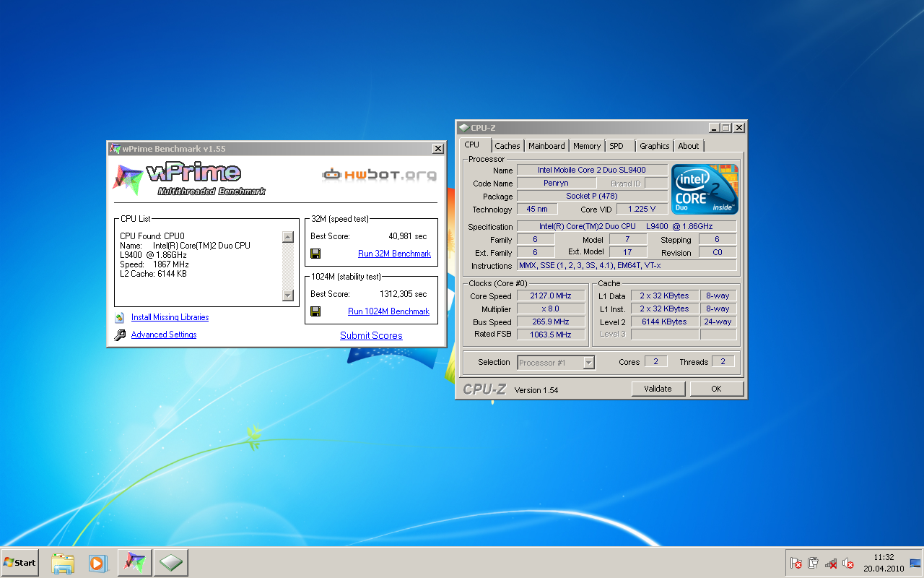The width and height of the screenshot is (924, 578).
Task: Switch to the Memory tab in CPU-Z
Action: 587,146
